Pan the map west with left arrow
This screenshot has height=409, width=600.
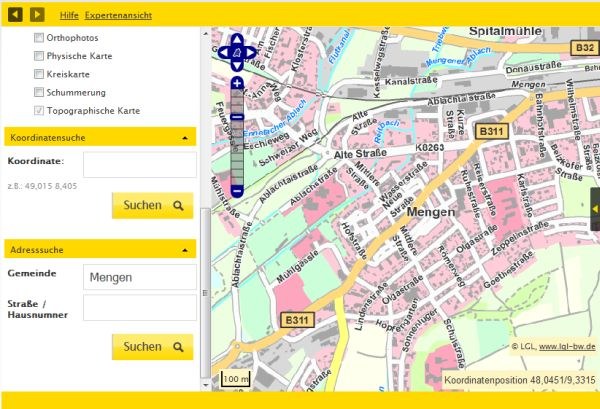click(x=224, y=52)
